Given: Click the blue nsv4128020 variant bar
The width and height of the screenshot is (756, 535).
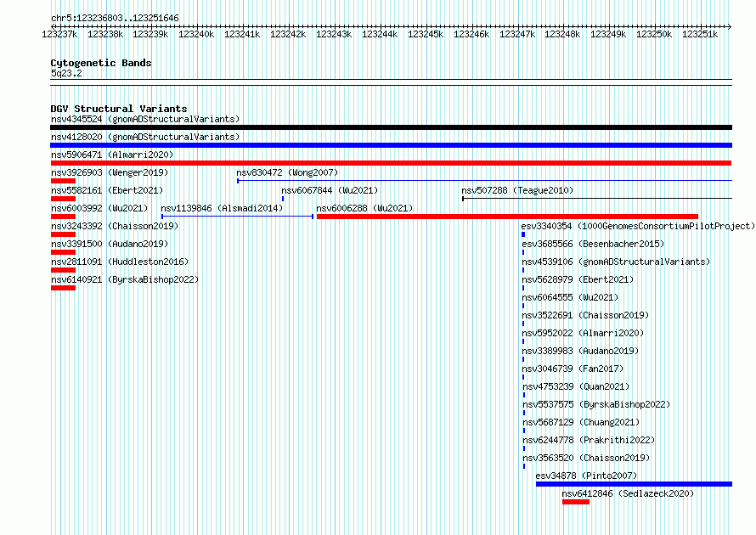Looking at the screenshot, I should pos(391,145).
